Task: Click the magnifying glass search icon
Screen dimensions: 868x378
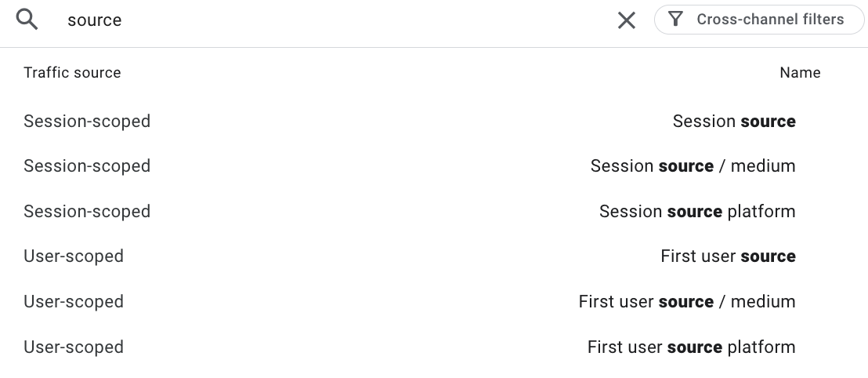Action: 27,20
